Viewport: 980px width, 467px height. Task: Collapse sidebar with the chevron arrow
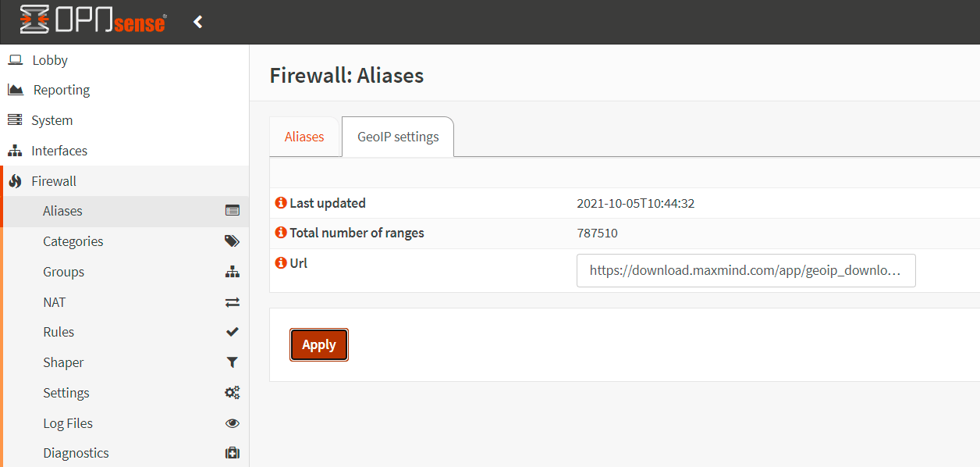tap(198, 22)
